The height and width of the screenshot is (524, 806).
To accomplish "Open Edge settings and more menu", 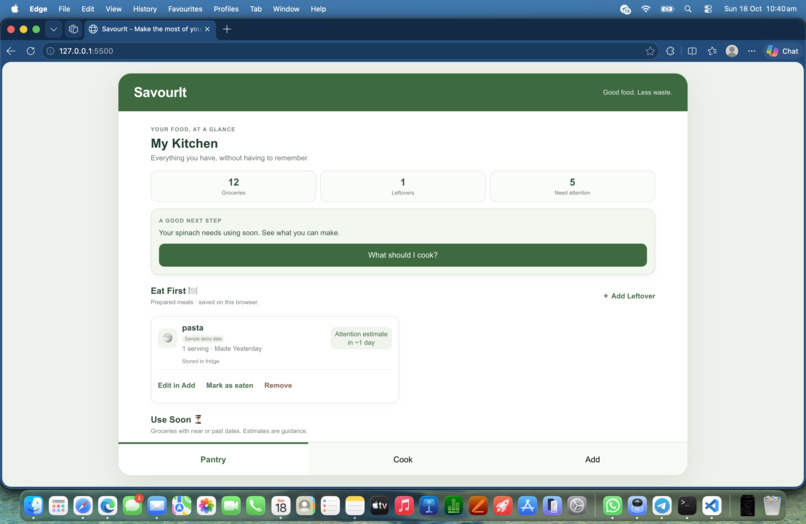I will (x=752, y=51).
